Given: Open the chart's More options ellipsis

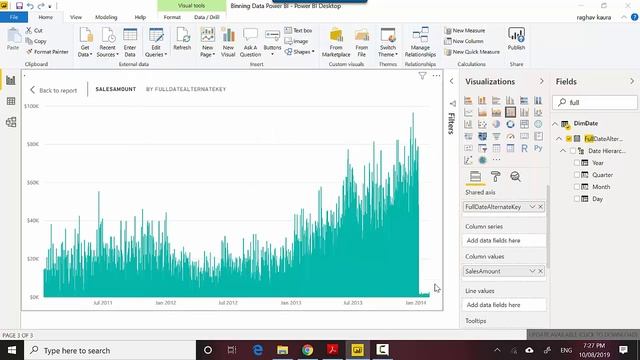Looking at the screenshot, I should [x=436, y=76].
